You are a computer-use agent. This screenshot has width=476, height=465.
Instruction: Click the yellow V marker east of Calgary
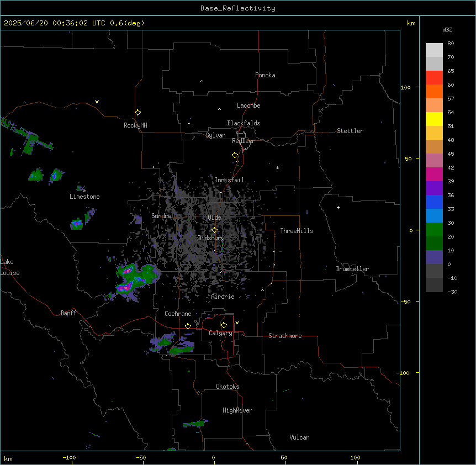click(237, 323)
